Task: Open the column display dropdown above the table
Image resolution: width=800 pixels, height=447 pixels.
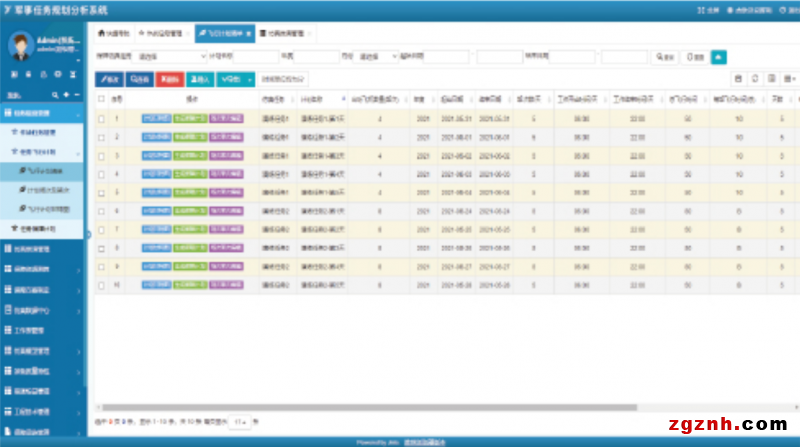Action: pos(790,78)
